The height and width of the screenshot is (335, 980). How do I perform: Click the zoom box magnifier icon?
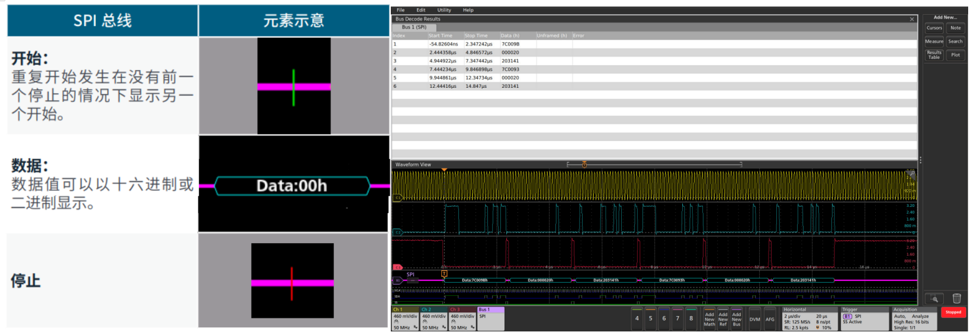(x=934, y=298)
